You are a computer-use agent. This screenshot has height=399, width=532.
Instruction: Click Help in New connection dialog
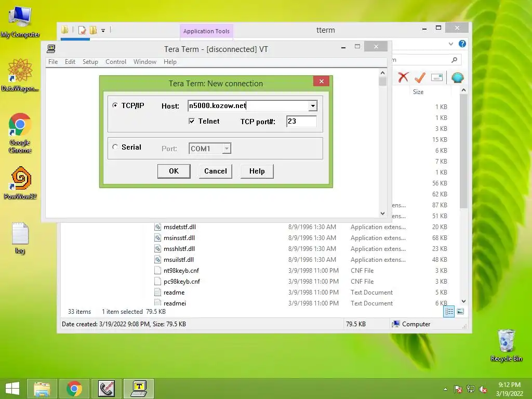pyautogui.click(x=257, y=171)
